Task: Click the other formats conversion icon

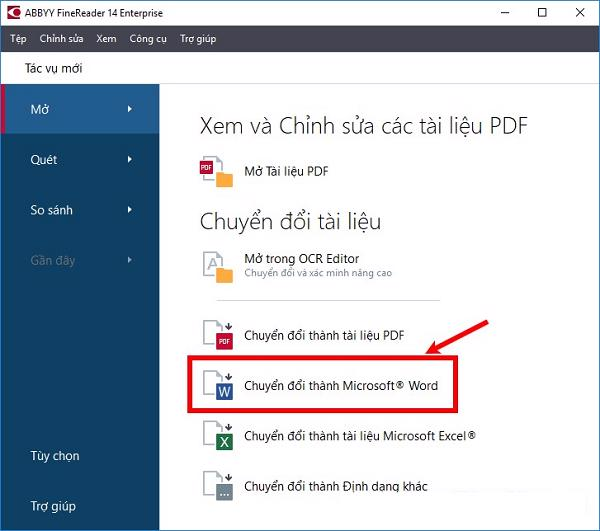Action: [x=217, y=486]
